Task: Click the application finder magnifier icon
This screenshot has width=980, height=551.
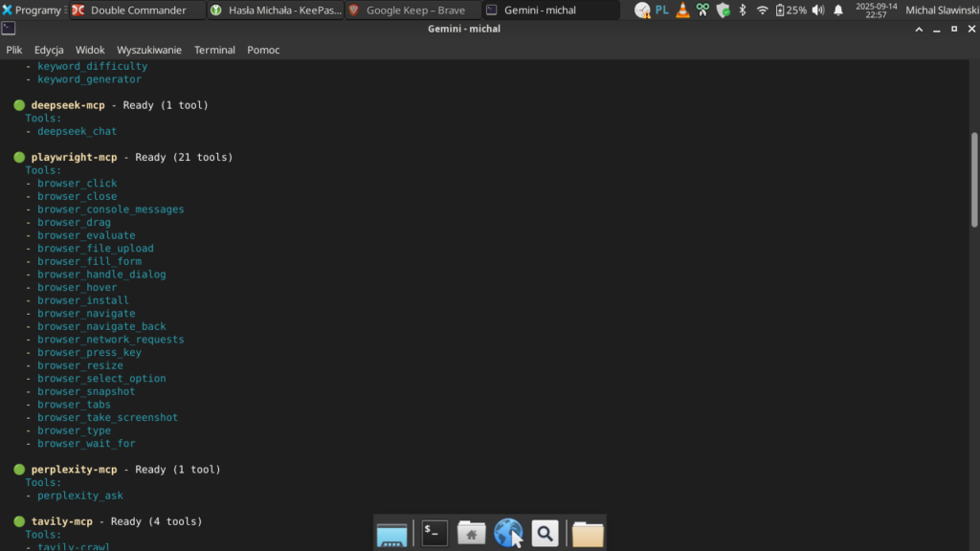Action: (545, 533)
